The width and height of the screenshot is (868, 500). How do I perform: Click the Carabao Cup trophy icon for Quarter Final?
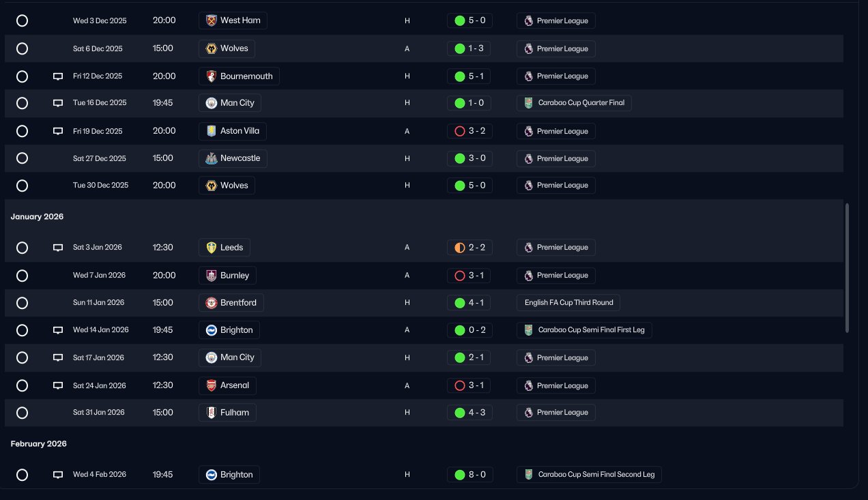click(528, 103)
